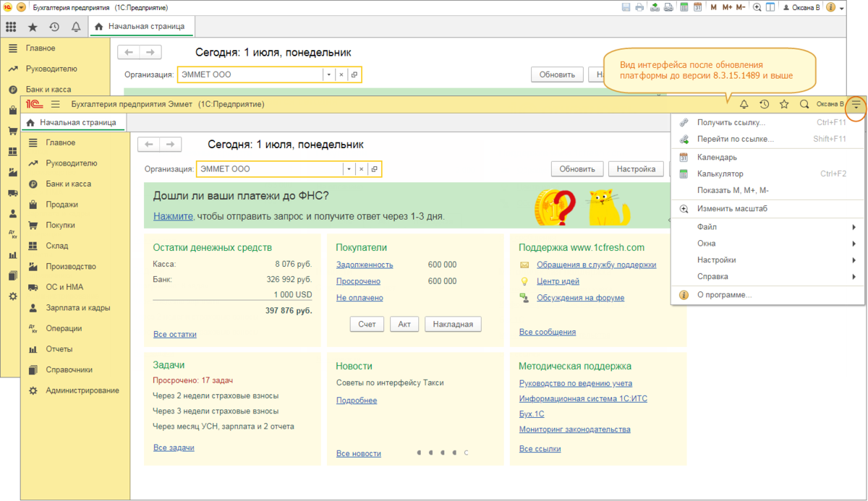Click the M- memory button in top toolbar

coord(741,7)
